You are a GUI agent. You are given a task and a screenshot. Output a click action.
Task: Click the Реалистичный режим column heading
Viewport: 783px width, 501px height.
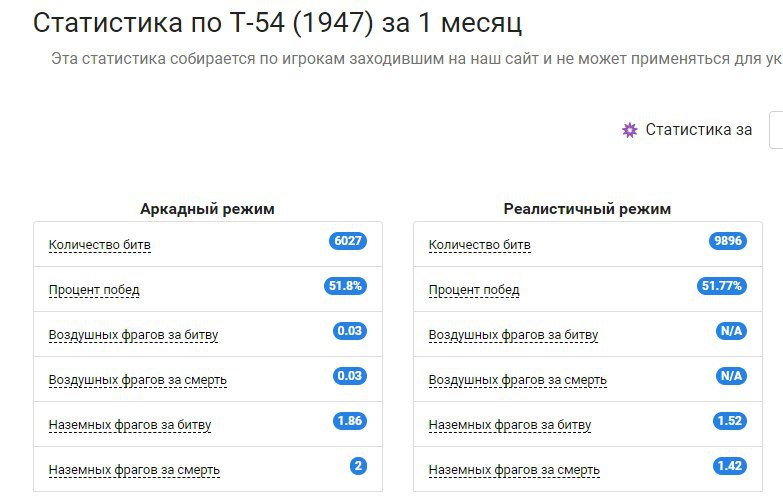(587, 209)
